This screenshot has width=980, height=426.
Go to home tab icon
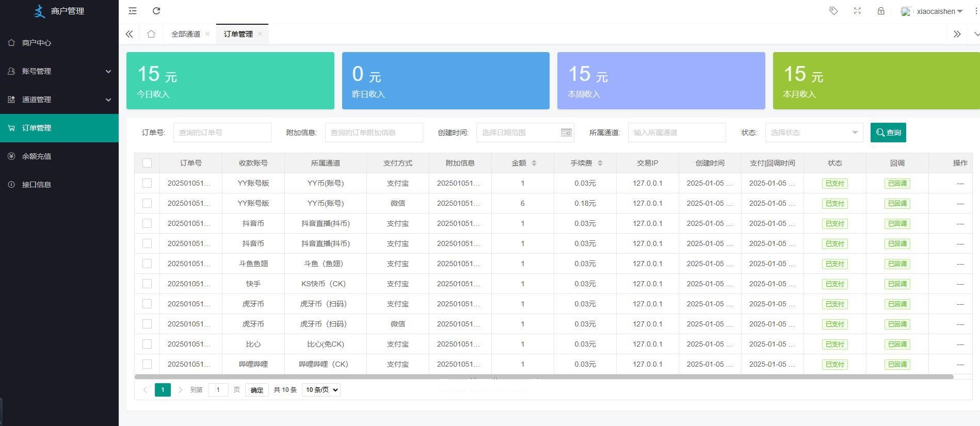point(151,34)
